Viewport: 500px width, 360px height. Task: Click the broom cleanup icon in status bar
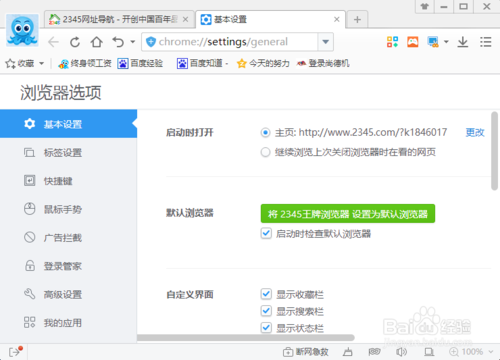[348, 352]
